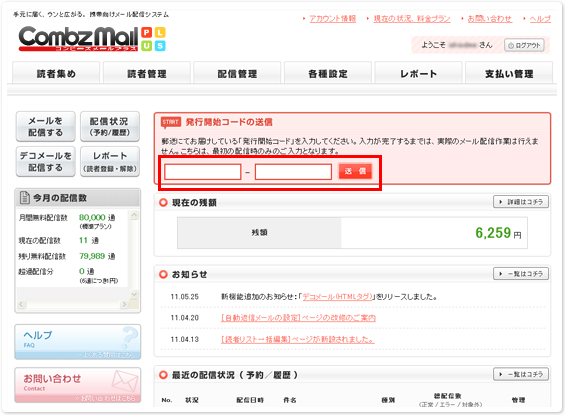
Task: Click the レポート (読者登録・解除) sidebar button
Action: 110,161
